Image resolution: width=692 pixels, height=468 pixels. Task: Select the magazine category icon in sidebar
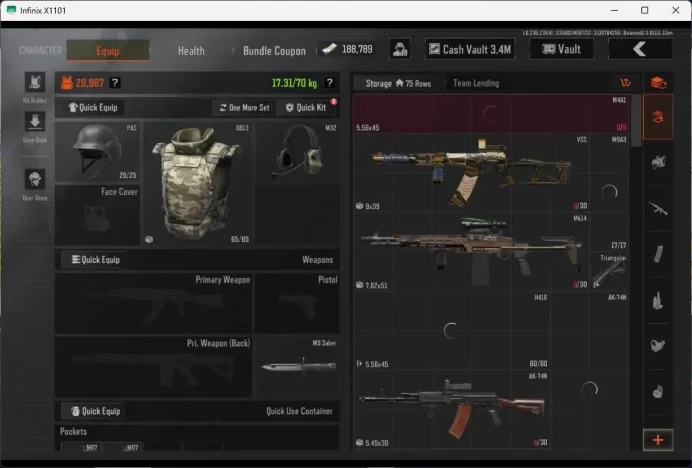(x=658, y=254)
